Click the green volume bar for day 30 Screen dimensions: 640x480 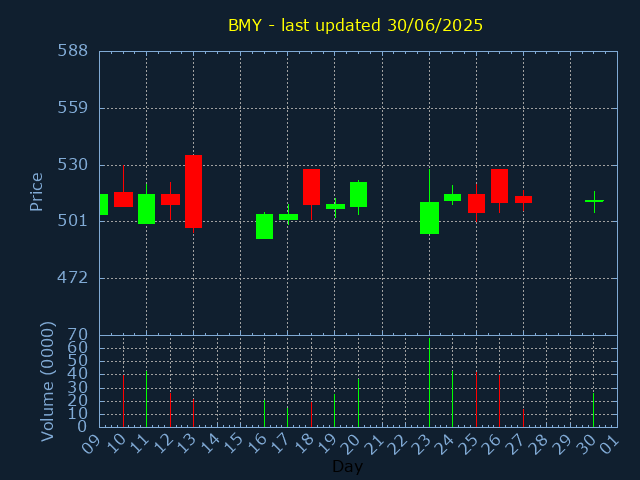coord(593,410)
